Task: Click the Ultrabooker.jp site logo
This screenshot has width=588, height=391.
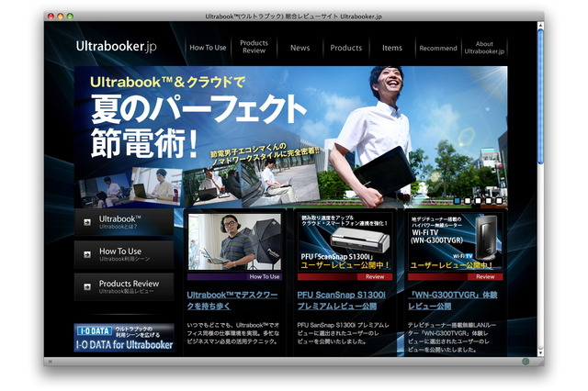Action: (117, 47)
